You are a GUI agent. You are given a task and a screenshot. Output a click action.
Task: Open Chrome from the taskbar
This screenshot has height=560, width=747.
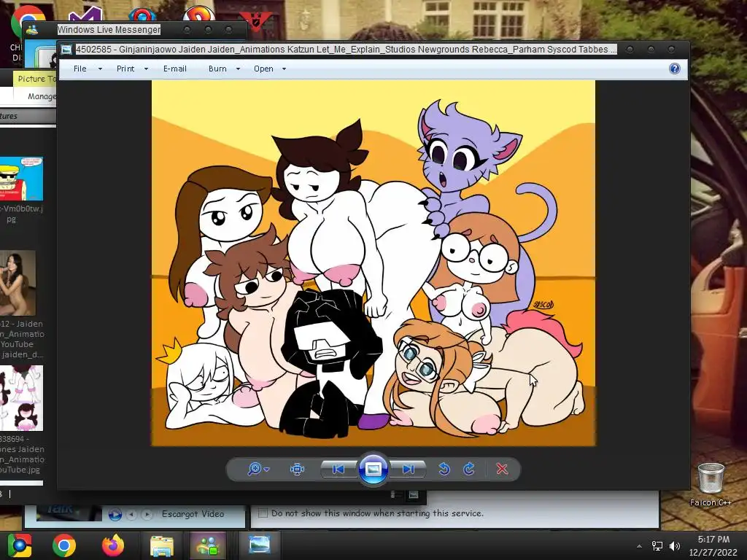pyautogui.click(x=64, y=545)
